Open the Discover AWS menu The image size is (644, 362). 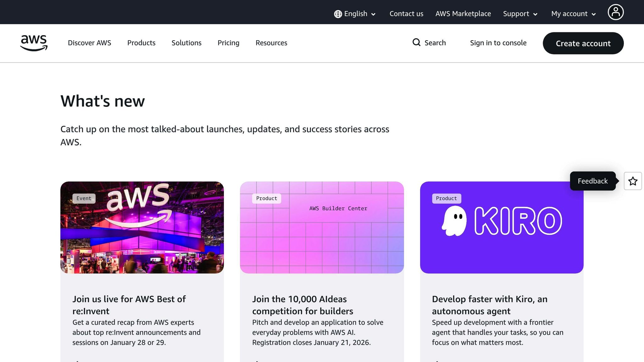pos(89,43)
